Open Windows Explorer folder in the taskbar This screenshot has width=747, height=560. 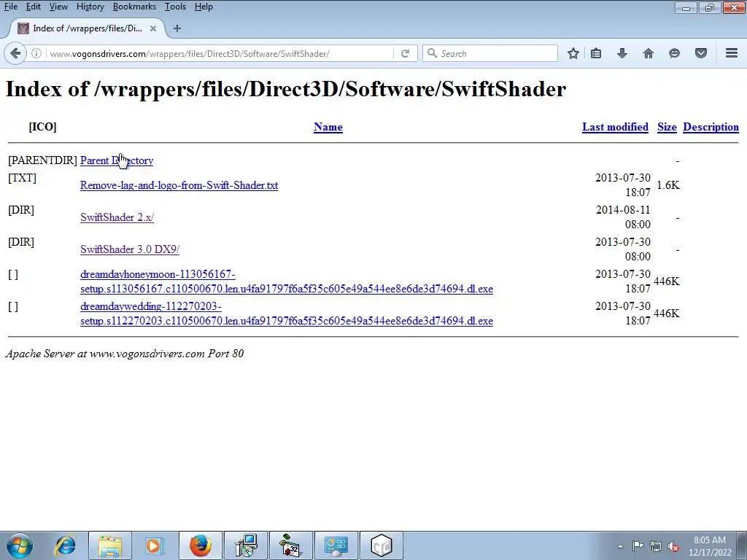(x=110, y=545)
